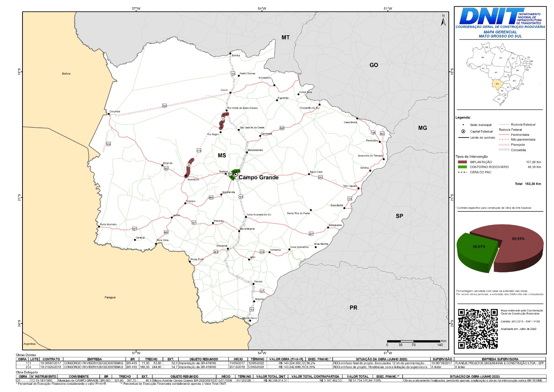The image size is (554, 392).
Task: Click the Dourados city label
Action: pos(221,246)
